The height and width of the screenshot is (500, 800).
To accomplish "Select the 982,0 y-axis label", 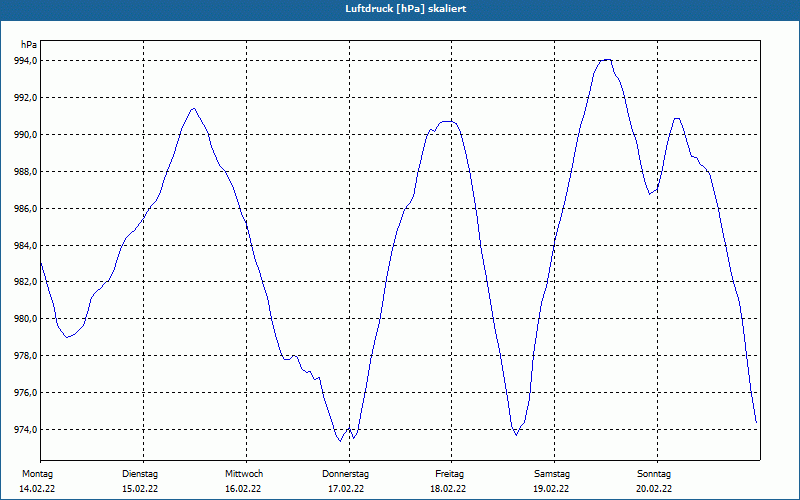I will 25,282.
